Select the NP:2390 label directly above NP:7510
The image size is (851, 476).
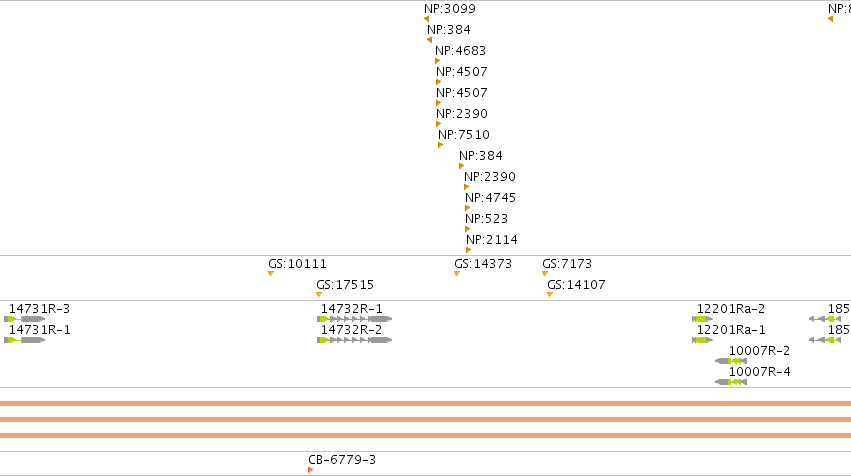click(462, 113)
